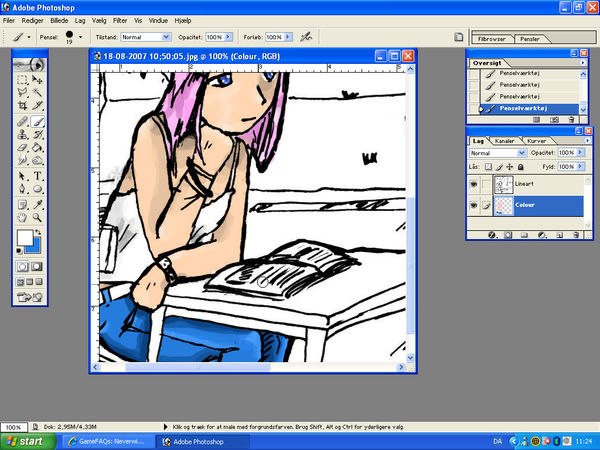Select the Path Selection arrow tool
600x450 pixels.
22,176
